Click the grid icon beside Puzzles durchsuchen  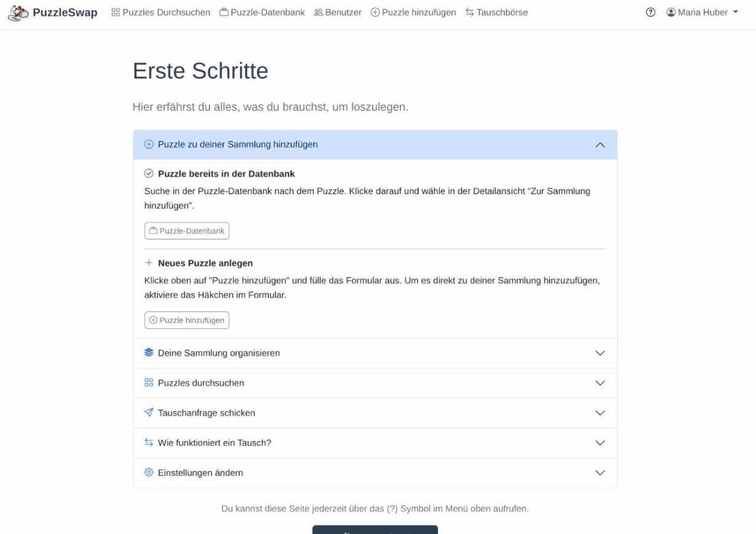(x=149, y=383)
